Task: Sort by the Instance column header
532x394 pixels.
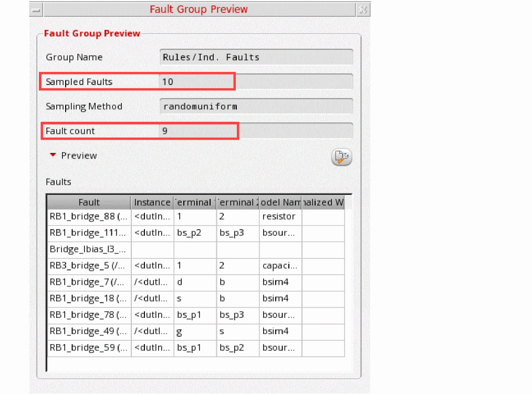Action: 152,202
